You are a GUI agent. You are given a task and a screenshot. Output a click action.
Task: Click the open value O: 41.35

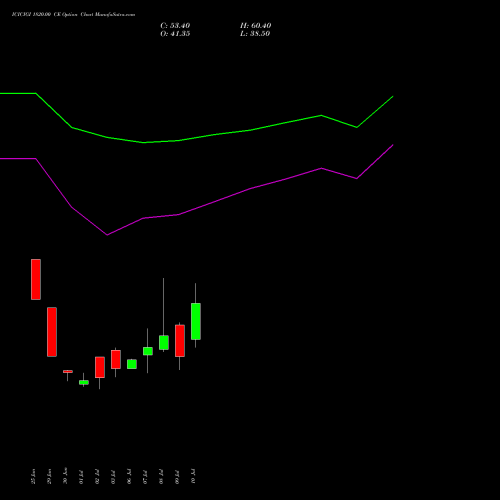pyautogui.click(x=175, y=34)
